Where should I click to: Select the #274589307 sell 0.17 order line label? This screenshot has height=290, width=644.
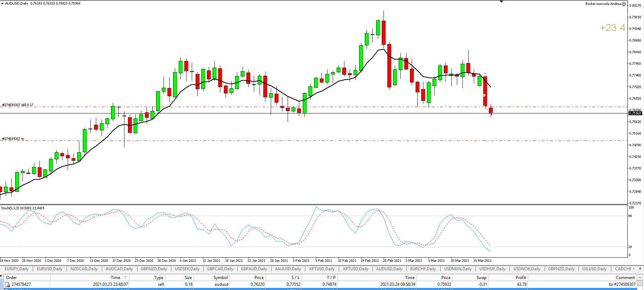[x=18, y=105]
